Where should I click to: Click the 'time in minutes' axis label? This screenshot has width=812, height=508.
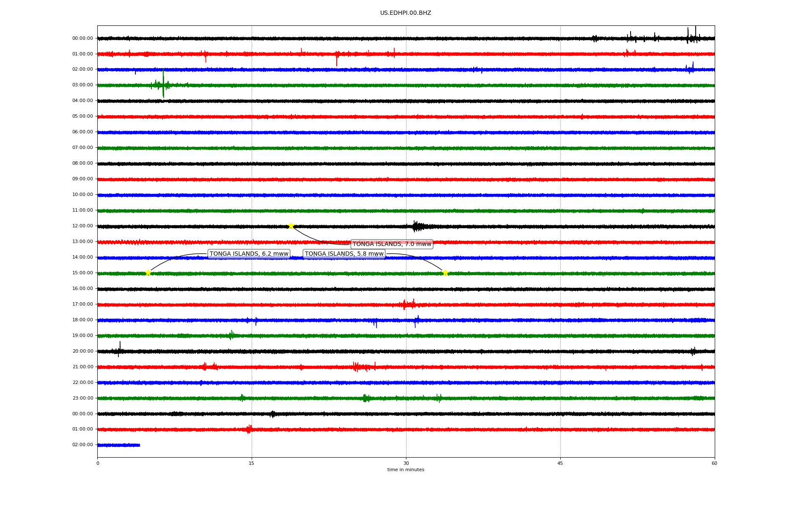[405, 470]
